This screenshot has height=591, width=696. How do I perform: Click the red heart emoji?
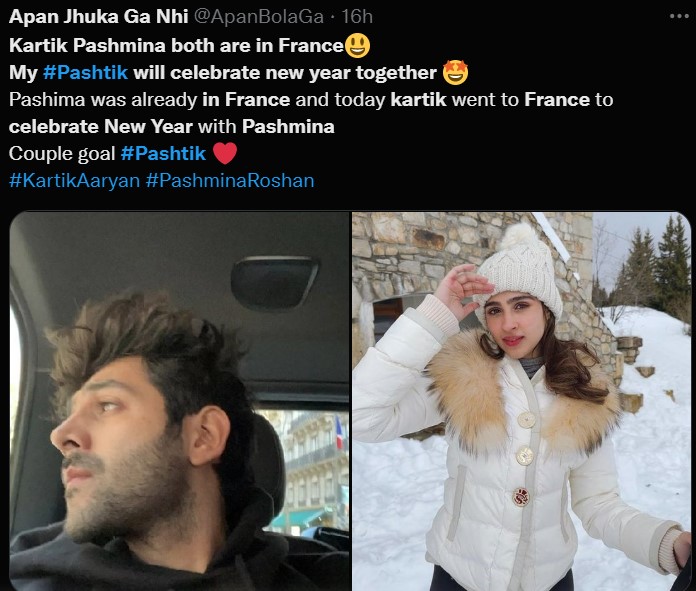(225, 154)
